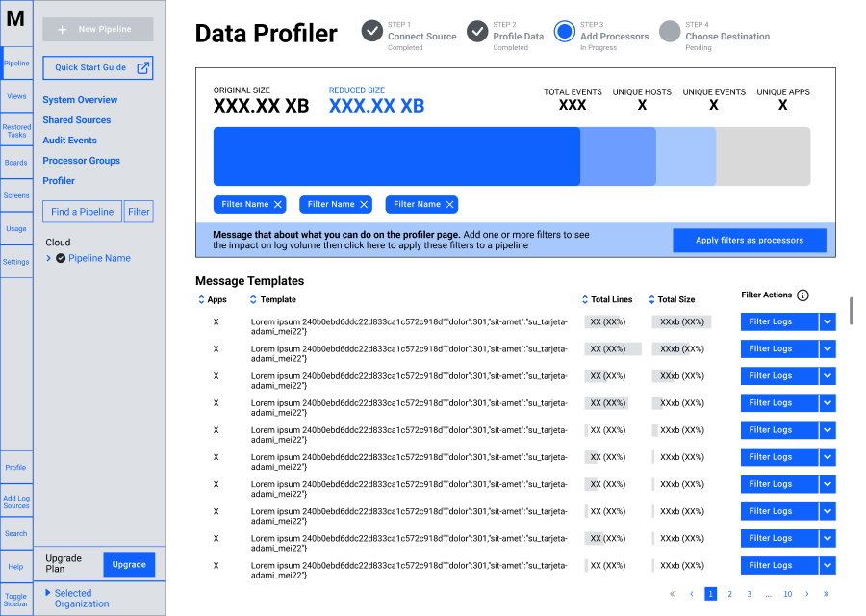This screenshot has height=616, width=866.
Task: Open Search from the sidebar
Action: (16, 533)
